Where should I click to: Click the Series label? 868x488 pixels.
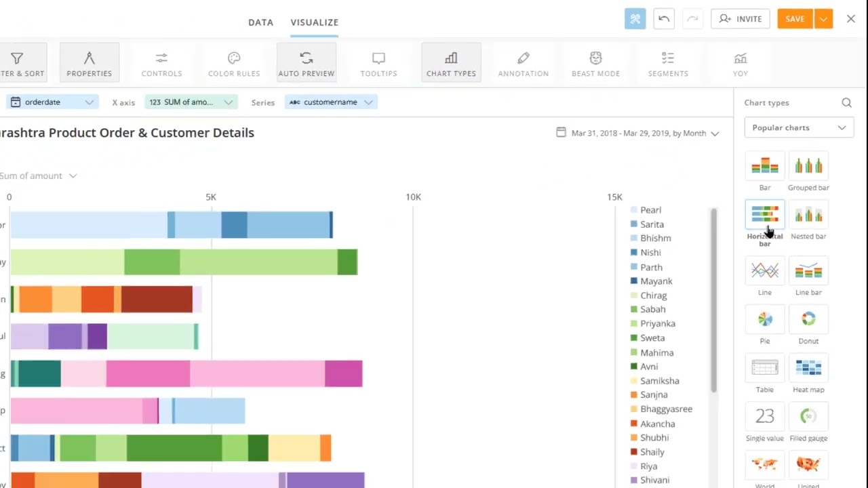coord(263,102)
